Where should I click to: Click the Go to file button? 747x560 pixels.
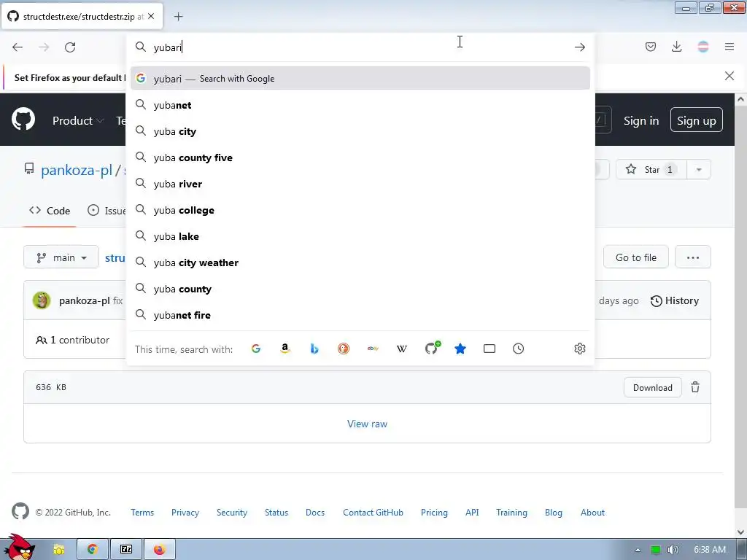636,257
